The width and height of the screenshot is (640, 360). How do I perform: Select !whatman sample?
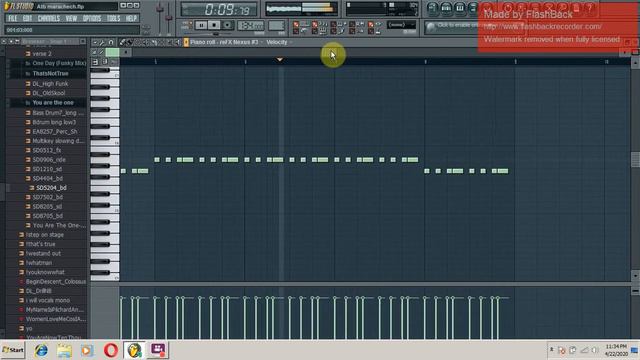[x=39, y=263]
